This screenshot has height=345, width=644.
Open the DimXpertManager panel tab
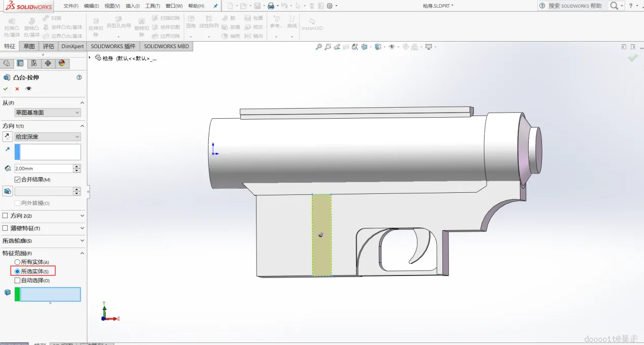tap(48, 63)
